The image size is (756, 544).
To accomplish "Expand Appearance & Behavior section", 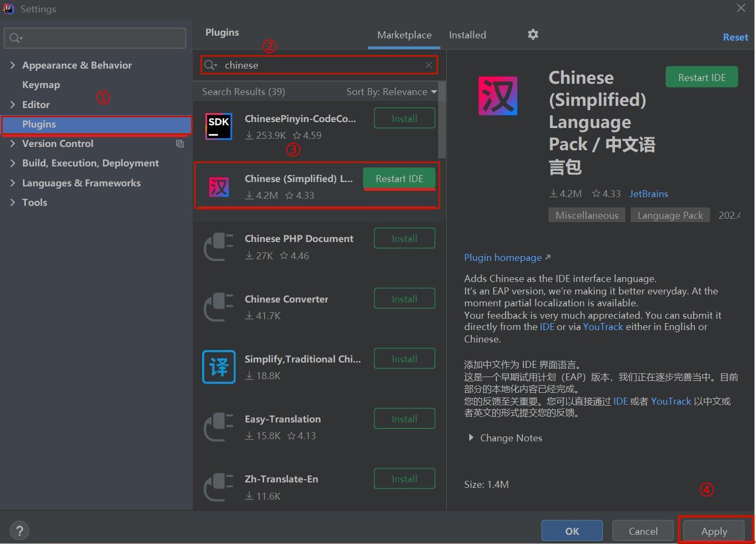I will 12,65.
